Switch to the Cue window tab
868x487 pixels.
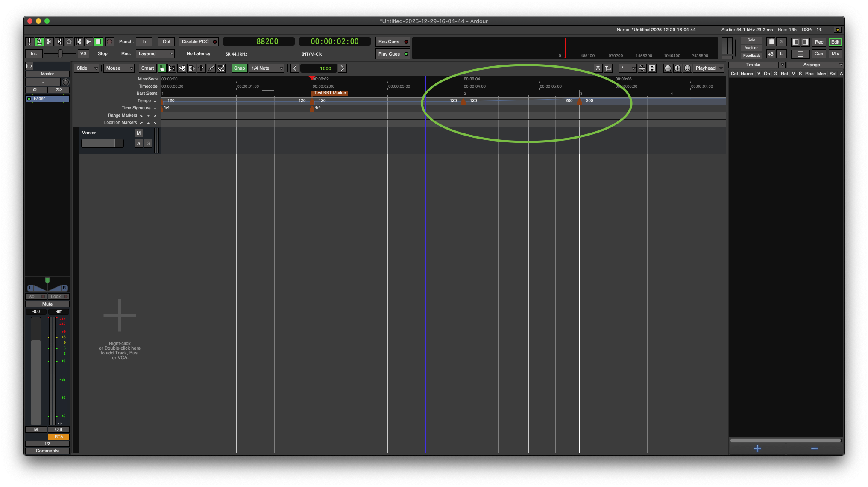point(818,53)
